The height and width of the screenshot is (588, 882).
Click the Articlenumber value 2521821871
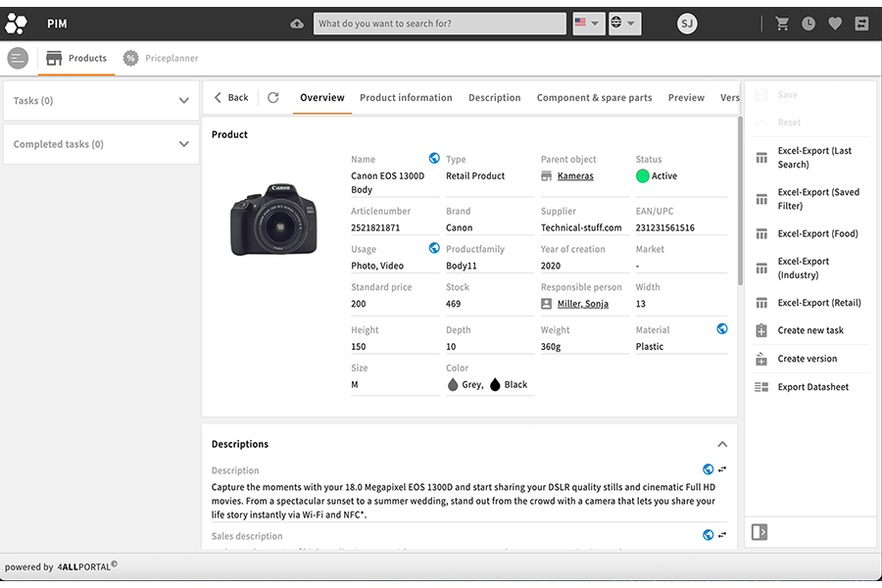(375, 228)
